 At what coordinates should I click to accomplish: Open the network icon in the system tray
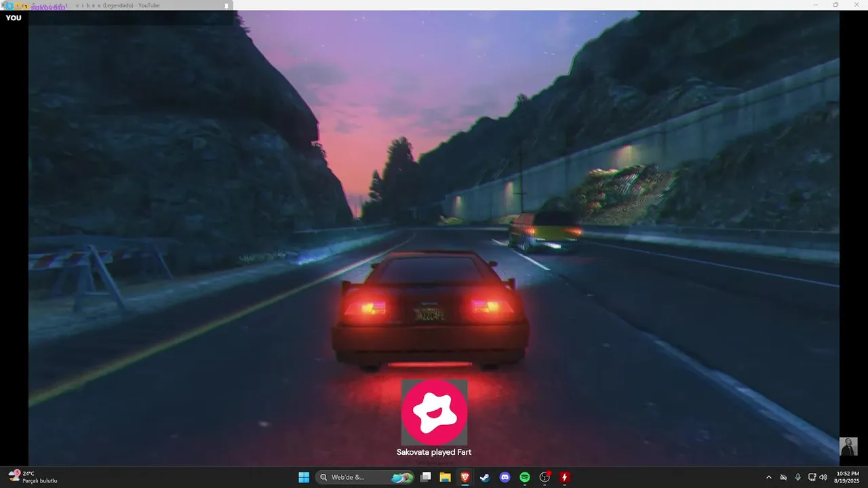point(812,477)
